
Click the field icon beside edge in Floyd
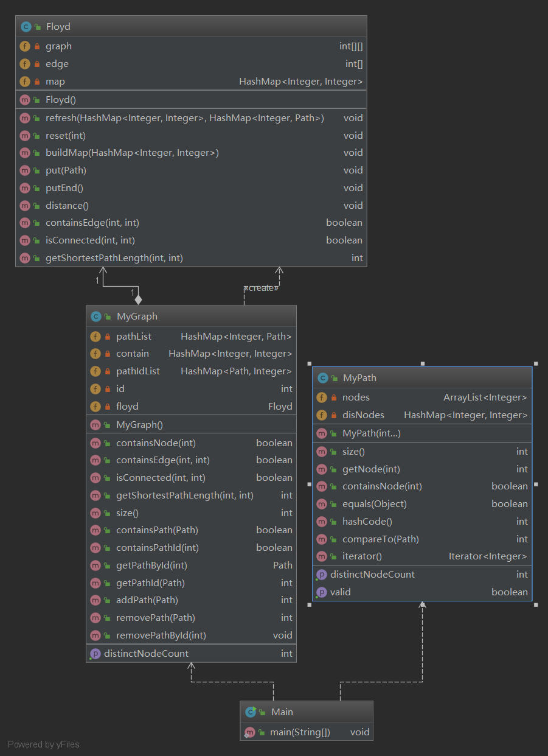tap(25, 64)
